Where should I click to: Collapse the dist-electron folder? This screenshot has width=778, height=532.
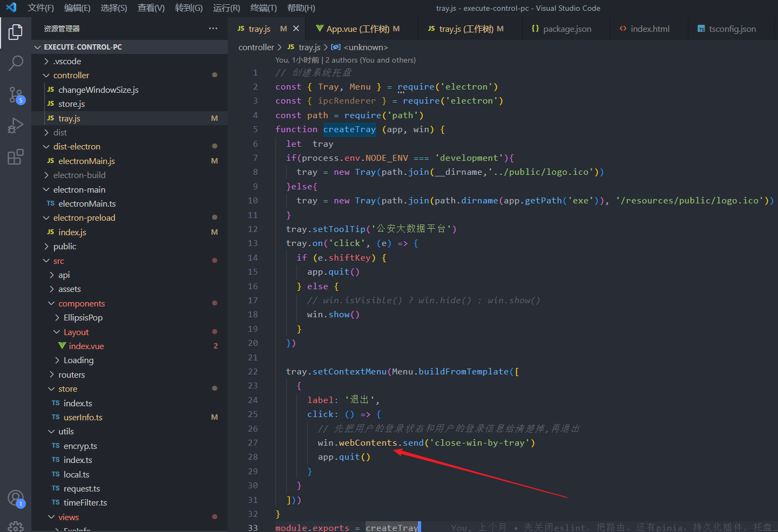point(130,147)
